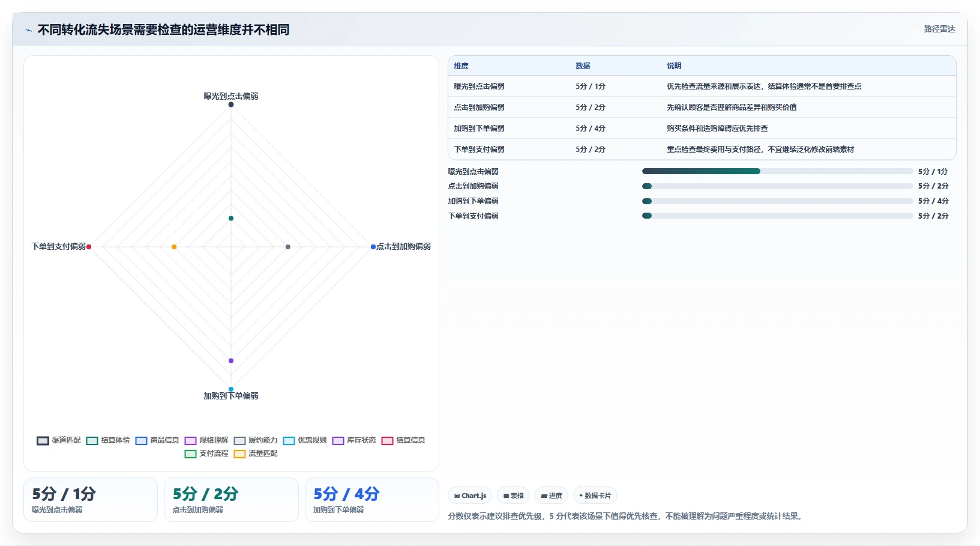This screenshot has height=546, width=980.
Task: Click the 曝光到点击偏弱 progress bar
Action: pyautogui.click(x=777, y=171)
